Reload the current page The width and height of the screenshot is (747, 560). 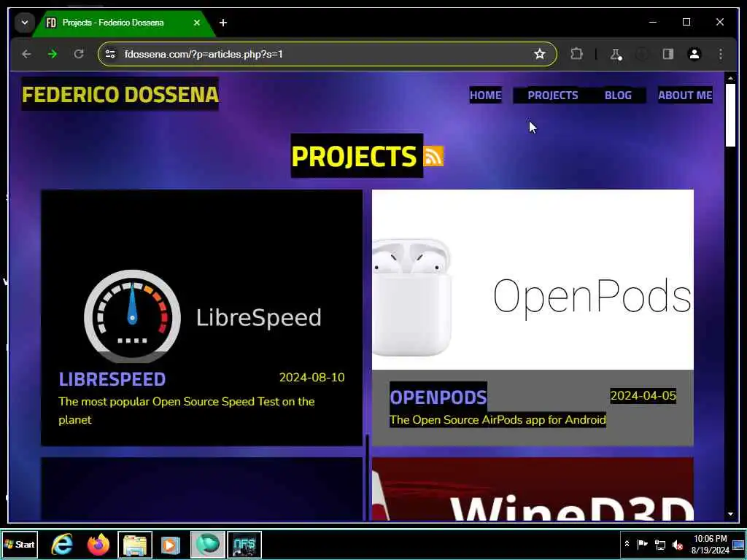tap(79, 54)
